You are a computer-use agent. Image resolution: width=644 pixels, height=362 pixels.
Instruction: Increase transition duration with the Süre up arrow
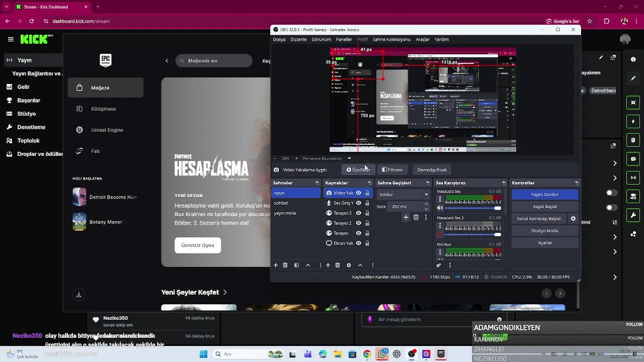point(427,204)
